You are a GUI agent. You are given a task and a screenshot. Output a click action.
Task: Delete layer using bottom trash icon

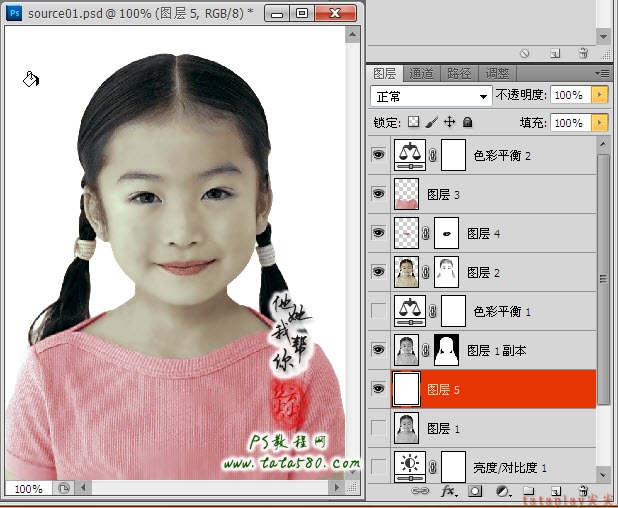tap(583, 491)
